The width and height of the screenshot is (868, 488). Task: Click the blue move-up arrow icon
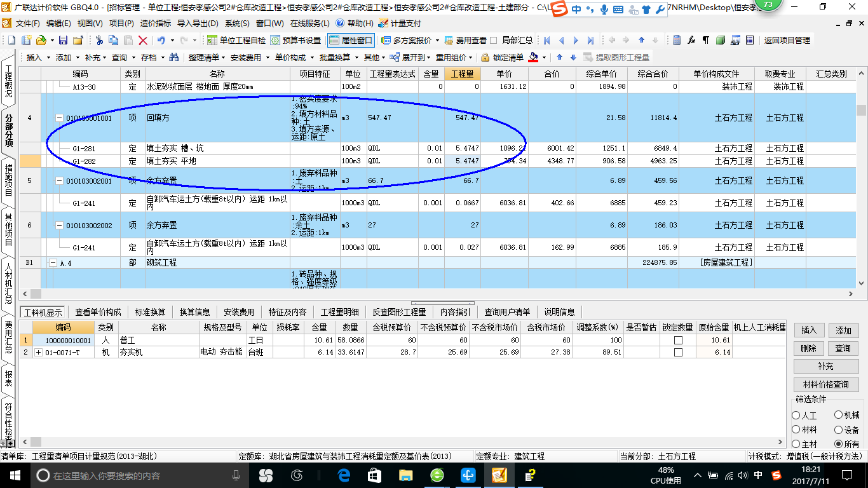559,57
